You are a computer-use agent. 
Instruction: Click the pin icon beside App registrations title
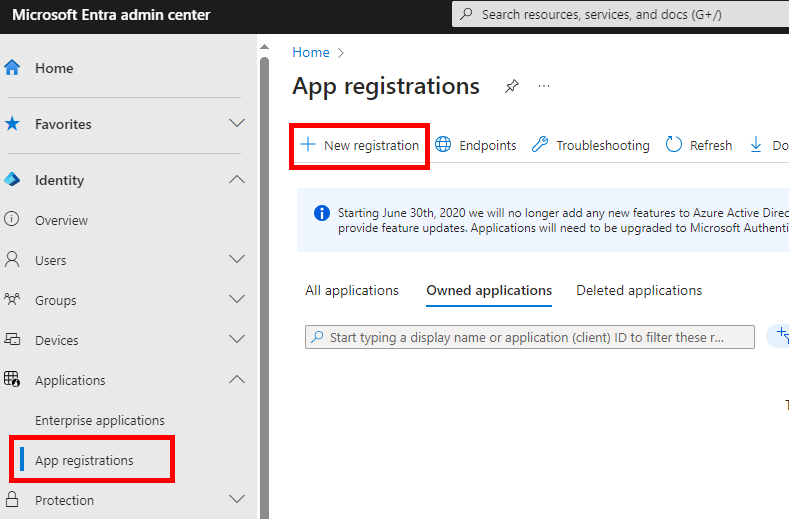511,87
